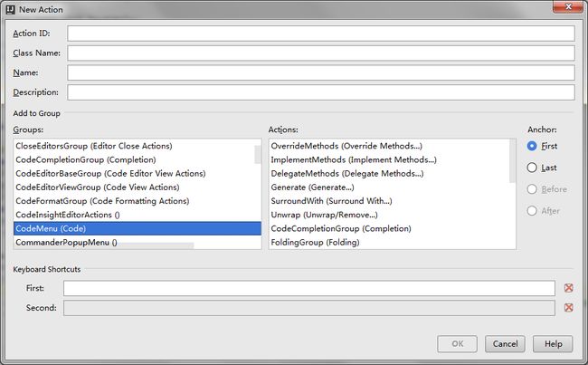This screenshot has height=365, width=588.
Task: Select the After anchor radio button
Action: pyautogui.click(x=532, y=211)
